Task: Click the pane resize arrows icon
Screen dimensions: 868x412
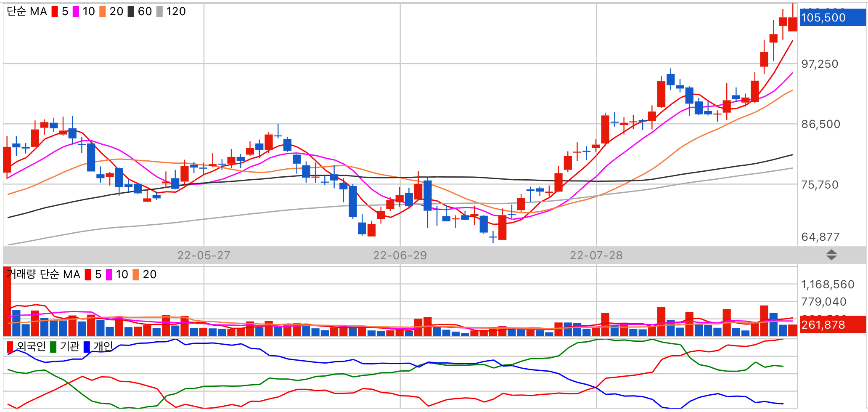Action: 831,255
